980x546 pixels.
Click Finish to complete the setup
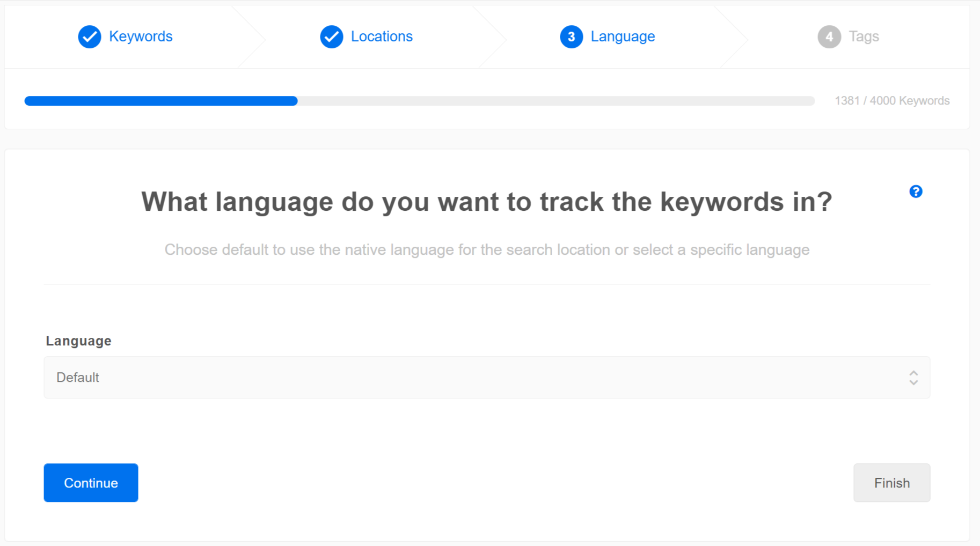[x=891, y=483]
